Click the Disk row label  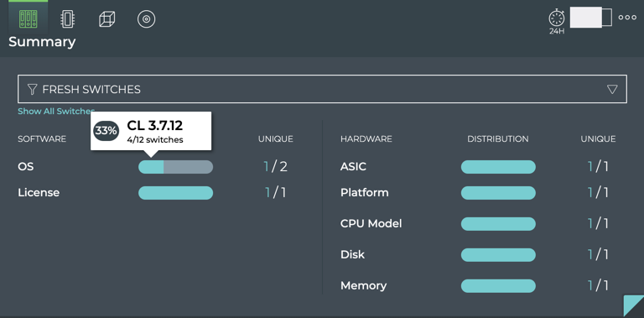[x=352, y=255]
